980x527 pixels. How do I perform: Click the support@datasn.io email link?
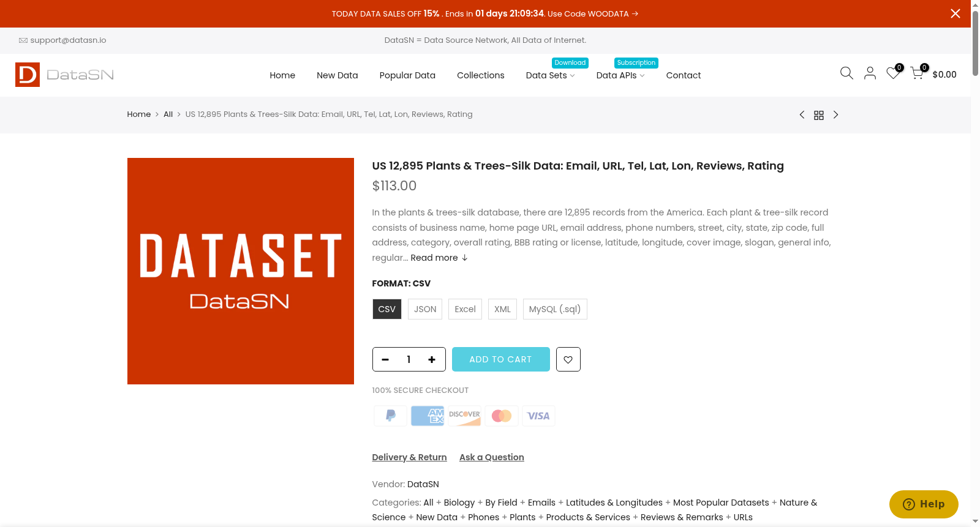[x=68, y=40]
